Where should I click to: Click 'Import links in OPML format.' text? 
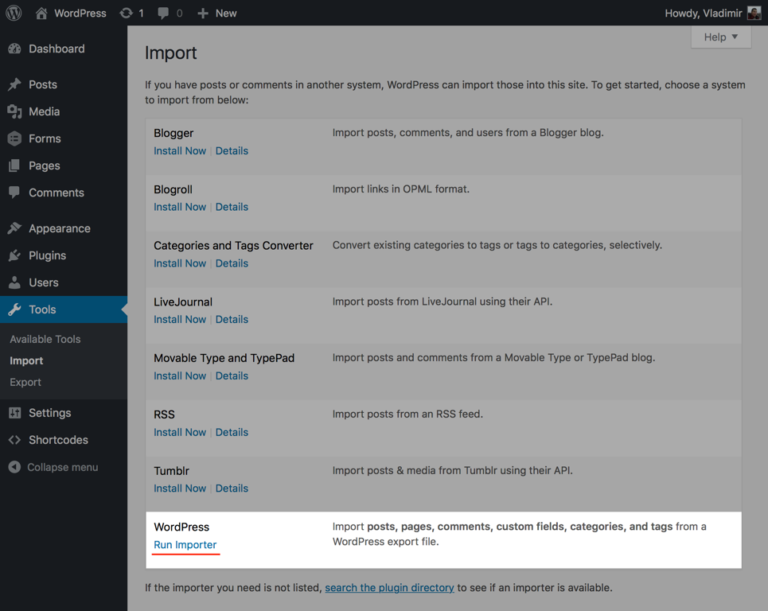click(x=401, y=189)
